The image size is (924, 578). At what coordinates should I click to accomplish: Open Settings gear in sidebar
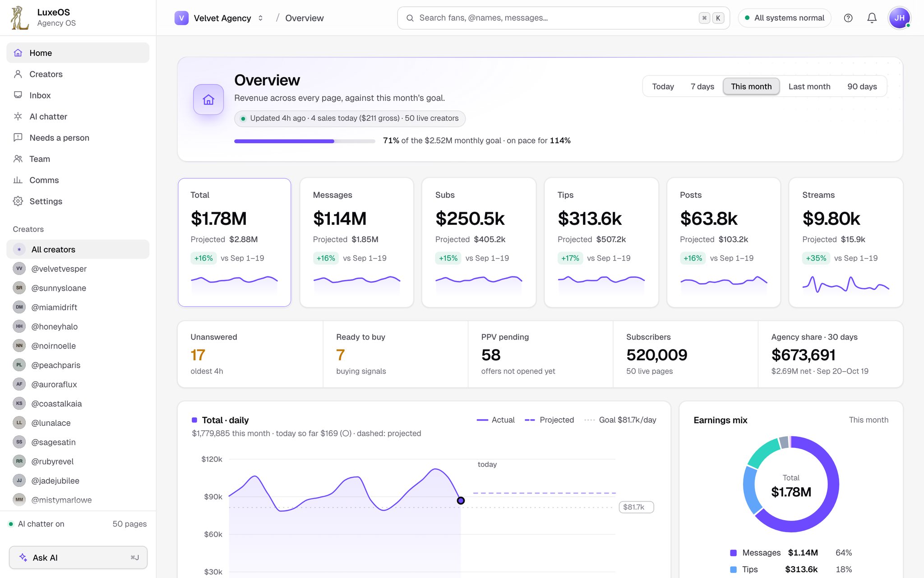(x=18, y=201)
